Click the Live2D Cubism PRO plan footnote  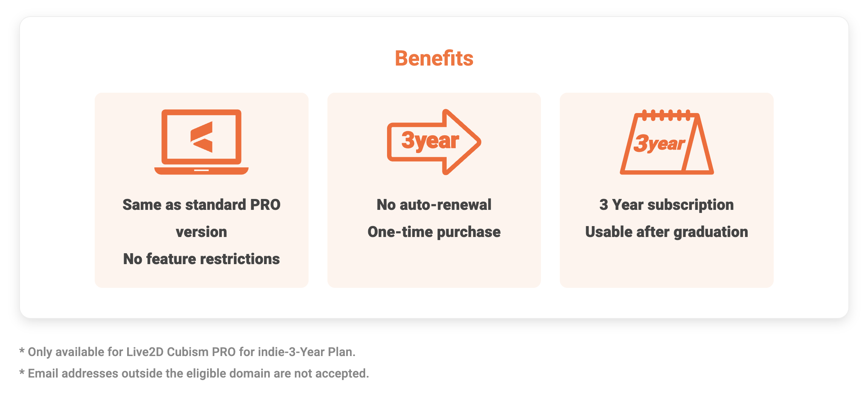coord(187,352)
